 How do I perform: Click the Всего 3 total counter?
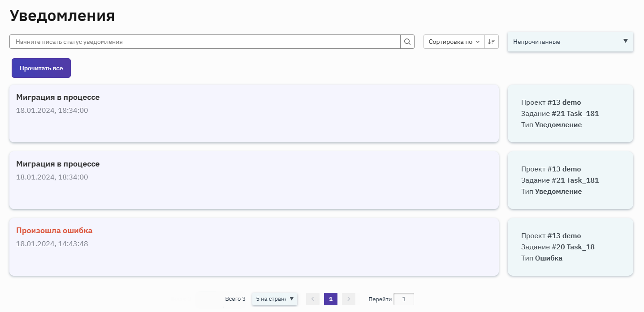tap(235, 299)
